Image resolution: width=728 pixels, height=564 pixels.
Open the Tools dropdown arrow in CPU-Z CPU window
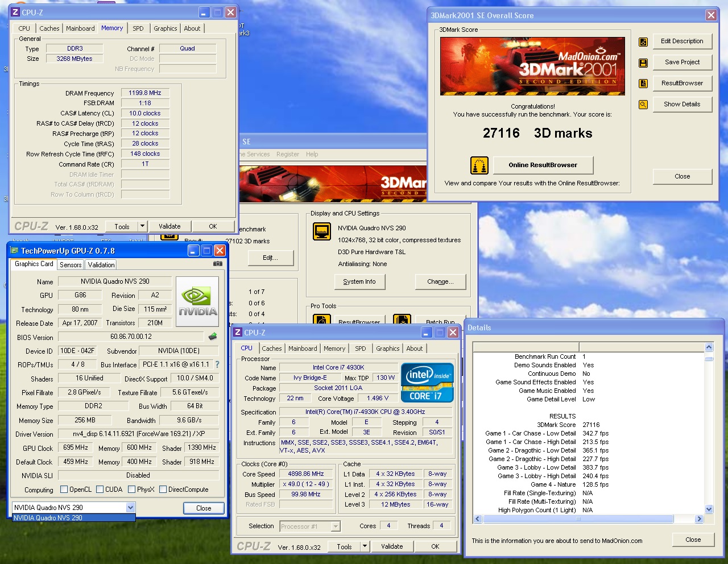(x=365, y=546)
